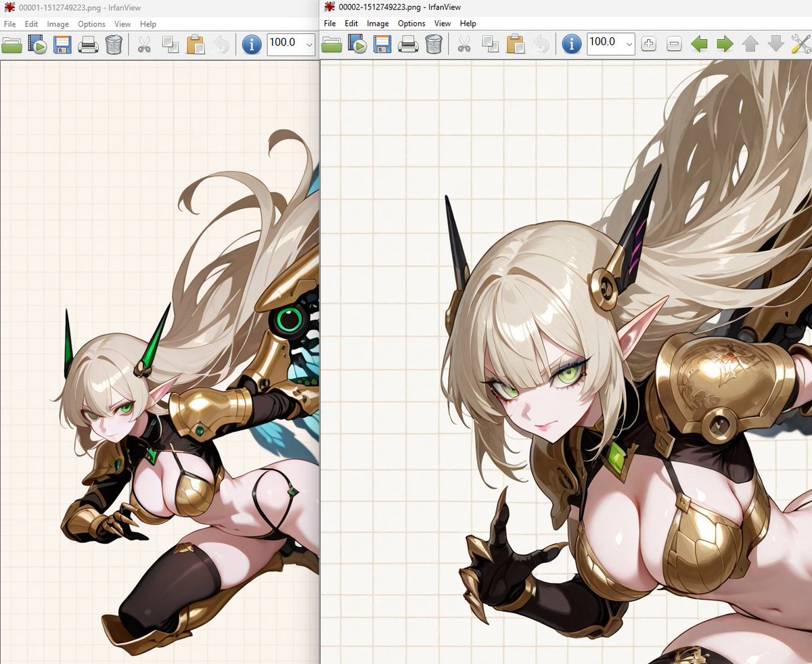Open View menu in left 00001 window

pyautogui.click(x=122, y=24)
